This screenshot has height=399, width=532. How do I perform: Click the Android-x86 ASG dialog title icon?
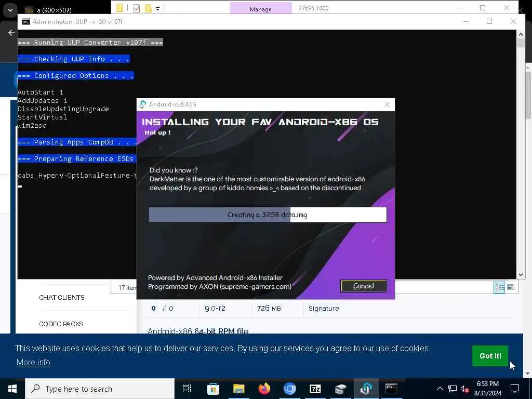(142, 104)
